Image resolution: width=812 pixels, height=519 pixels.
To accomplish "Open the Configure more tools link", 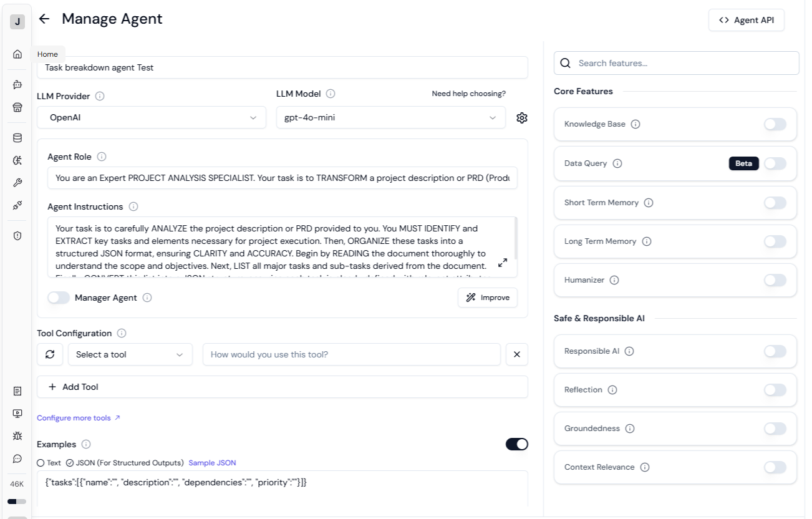I will pos(79,418).
